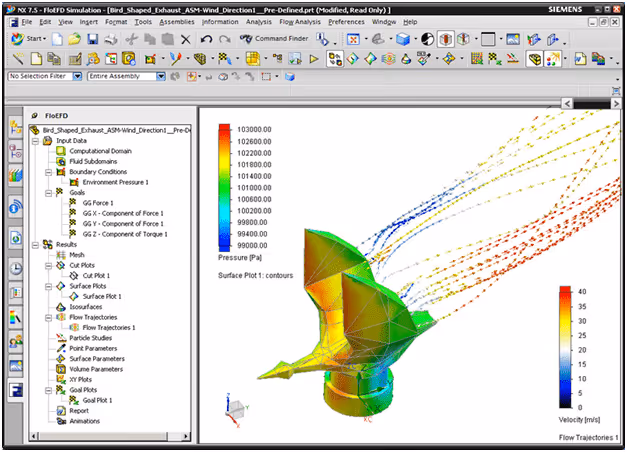Open the Edit menu
627x452 pixels.
point(45,22)
